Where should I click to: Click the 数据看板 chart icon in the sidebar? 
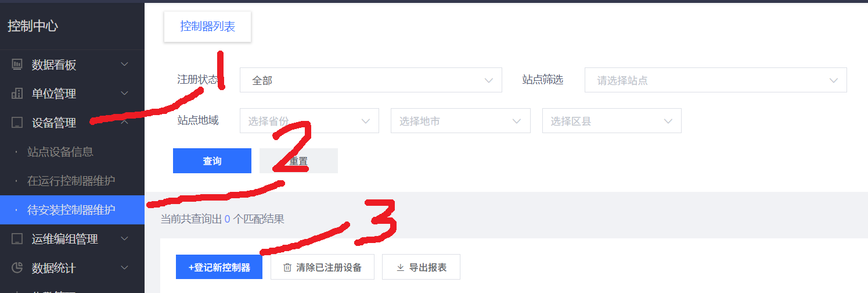coord(17,65)
